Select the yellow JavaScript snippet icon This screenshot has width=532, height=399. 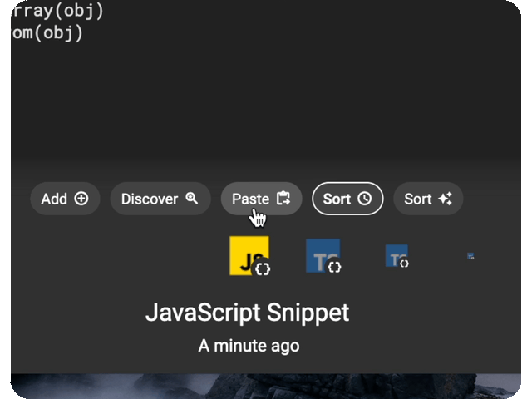[249, 256]
